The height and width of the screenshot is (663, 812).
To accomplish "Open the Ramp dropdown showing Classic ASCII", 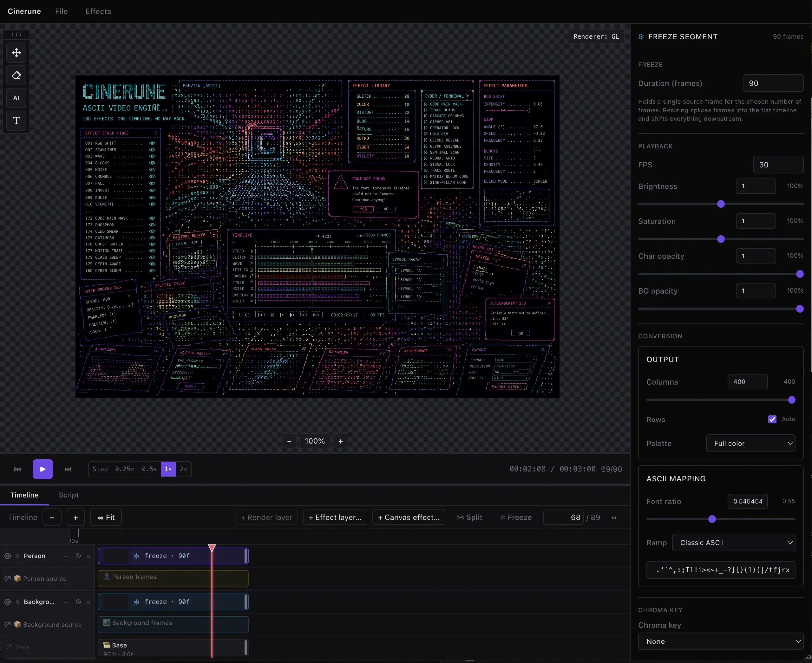I will (734, 543).
